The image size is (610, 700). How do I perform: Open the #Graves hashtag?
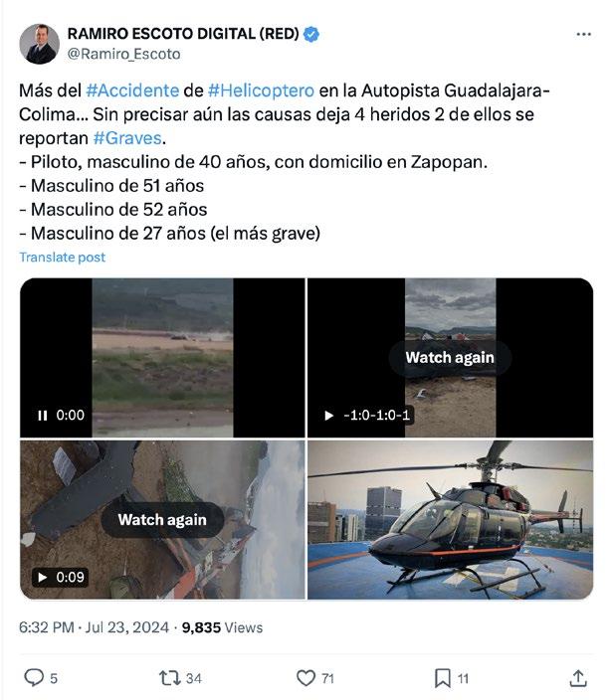tap(127, 138)
